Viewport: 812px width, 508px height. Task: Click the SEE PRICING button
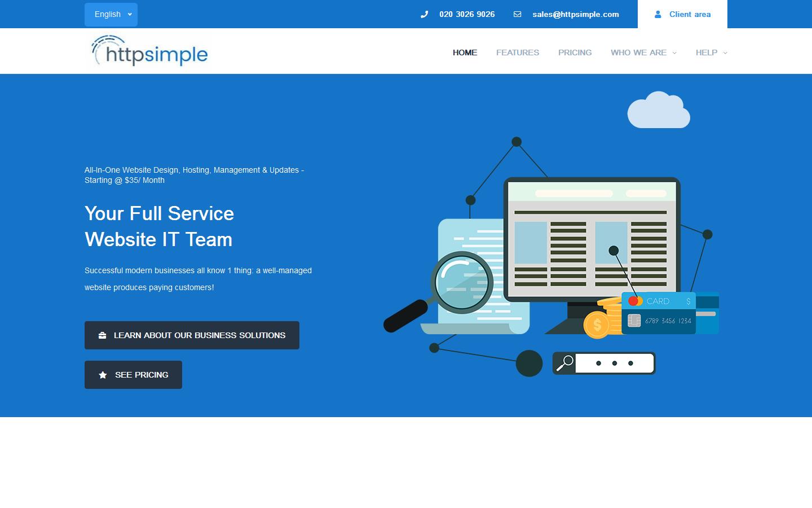coord(133,374)
